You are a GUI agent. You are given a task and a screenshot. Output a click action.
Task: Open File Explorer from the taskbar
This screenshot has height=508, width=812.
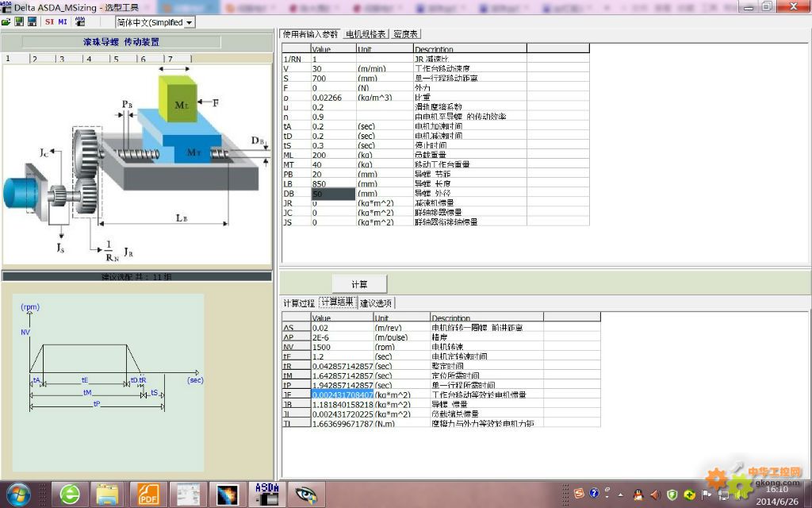click(108, 494)
